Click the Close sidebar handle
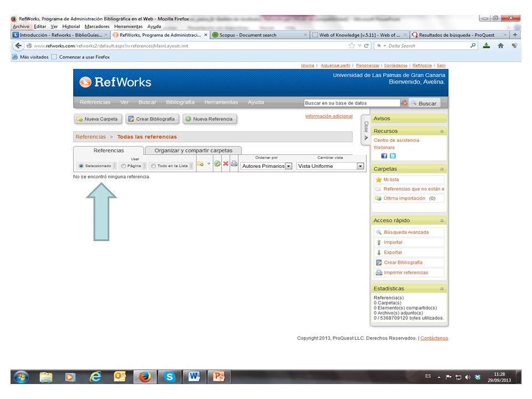The image size is (532, 399). pos(366,130)
